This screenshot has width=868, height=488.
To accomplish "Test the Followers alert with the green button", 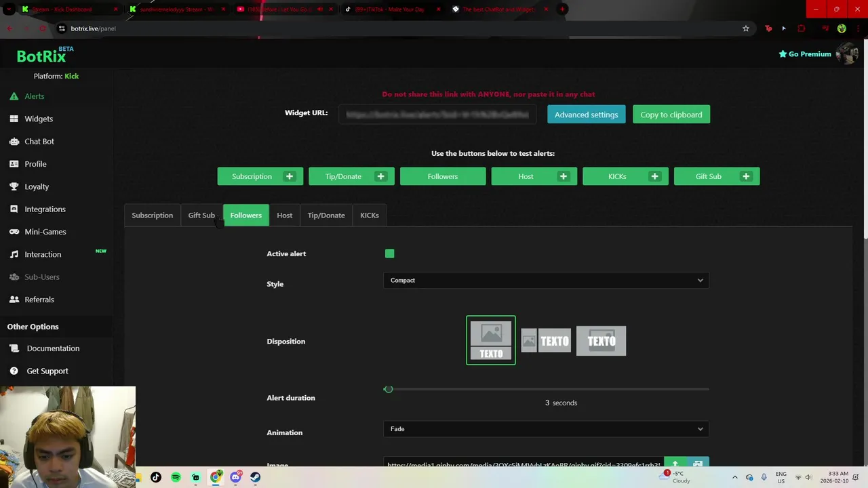I will (443, 176).
